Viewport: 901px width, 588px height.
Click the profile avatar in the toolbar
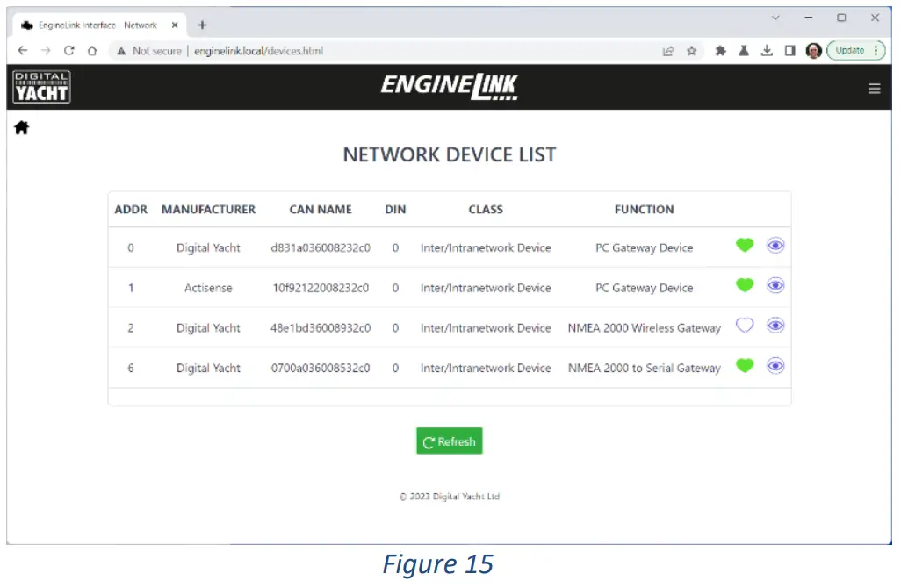(x=813, y=50)
